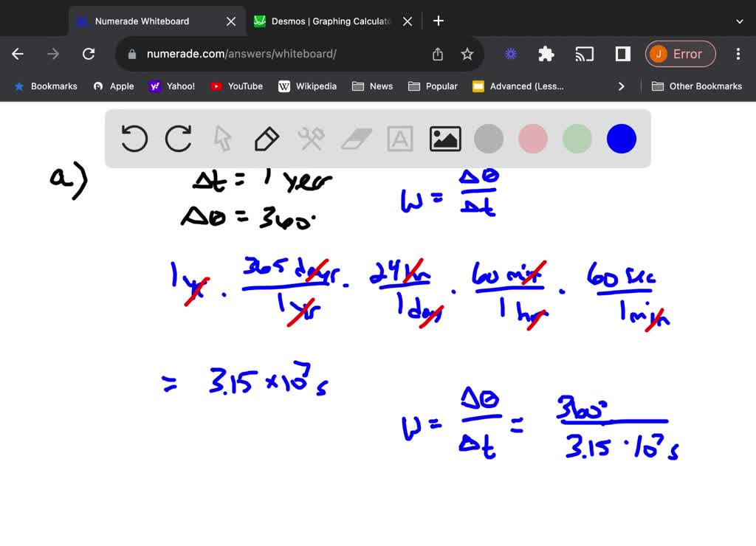Open the Other Bookmarks menu
The width and height of the screenshot is (756, 546).
(x=697, y=86)
